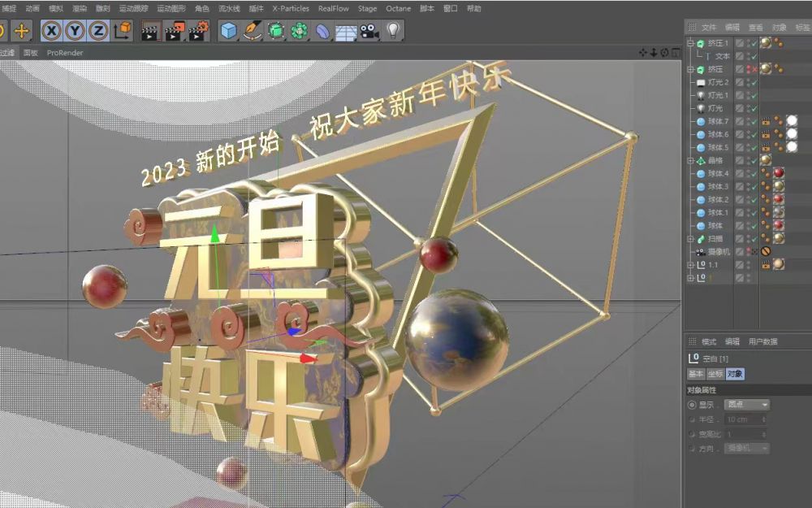
Task: Click the visibility dot of 灯光 2
Action: coord(746,80)
